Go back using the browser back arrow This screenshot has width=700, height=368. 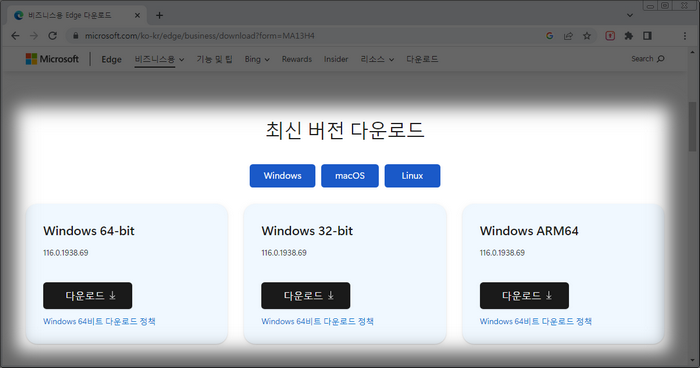tap(15, 36)
